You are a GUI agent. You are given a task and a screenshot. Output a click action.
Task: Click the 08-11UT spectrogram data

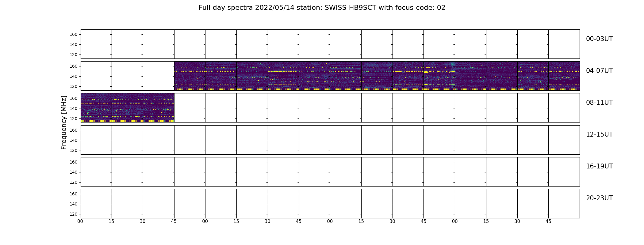(127, 108)
